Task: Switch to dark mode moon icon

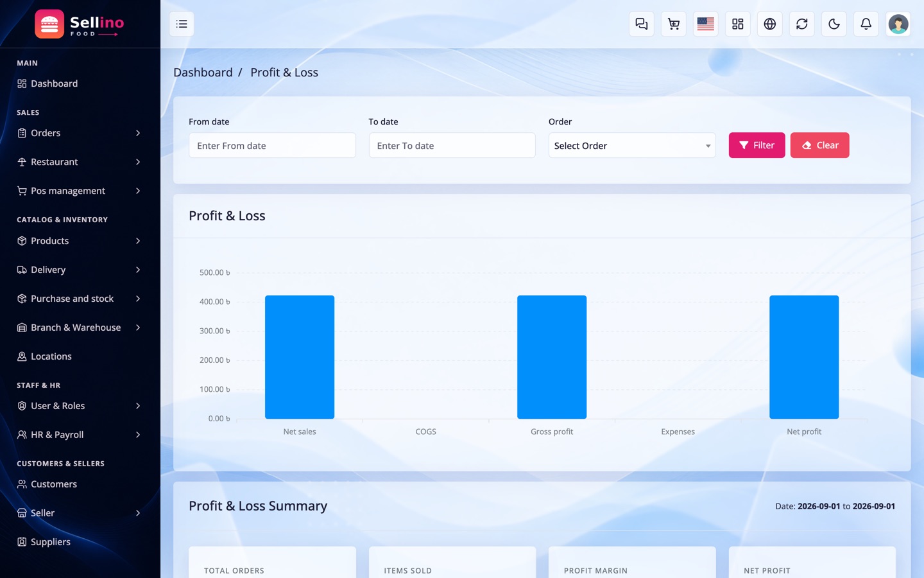Action: click(834, 24)
